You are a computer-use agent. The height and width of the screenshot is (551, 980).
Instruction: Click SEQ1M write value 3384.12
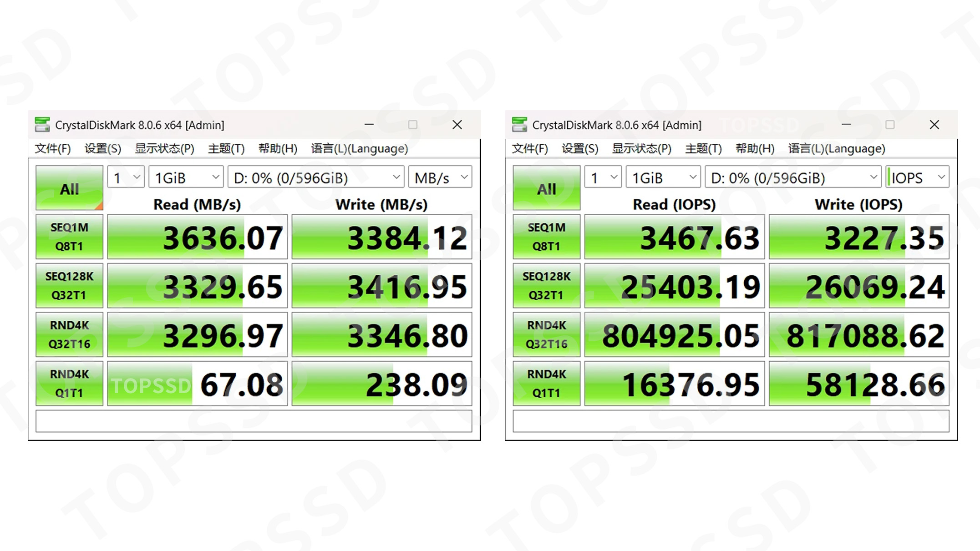click(x=382, y=237)
